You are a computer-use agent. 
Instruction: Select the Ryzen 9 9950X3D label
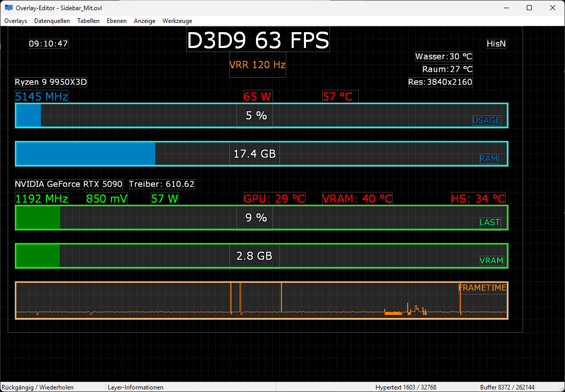[x=51, y=82]
